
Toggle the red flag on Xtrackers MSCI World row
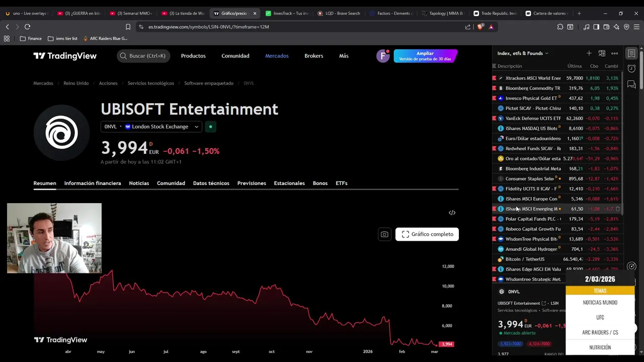494,78
